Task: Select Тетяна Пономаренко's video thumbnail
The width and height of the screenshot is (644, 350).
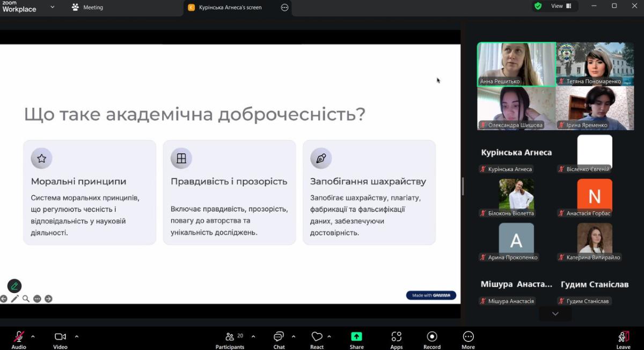Action: click(595, 64)
